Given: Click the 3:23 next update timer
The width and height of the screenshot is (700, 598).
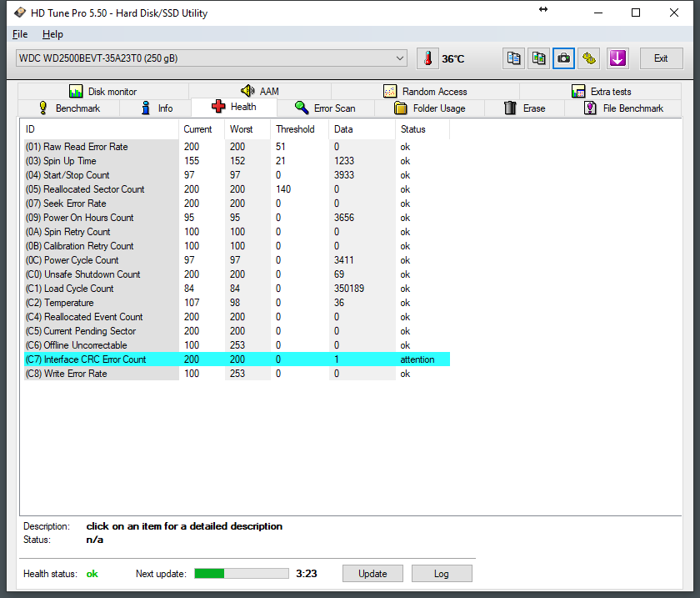Looking at the screenshot, I should coord(307,574).
